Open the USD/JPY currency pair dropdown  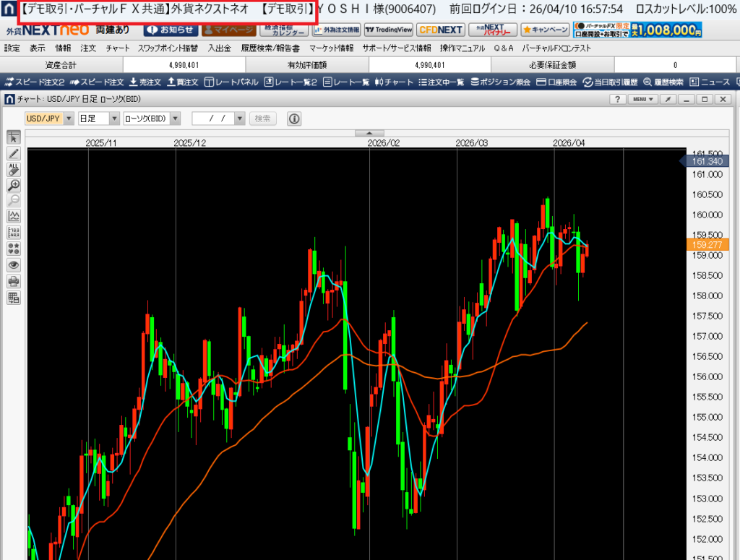click(49, 119)
